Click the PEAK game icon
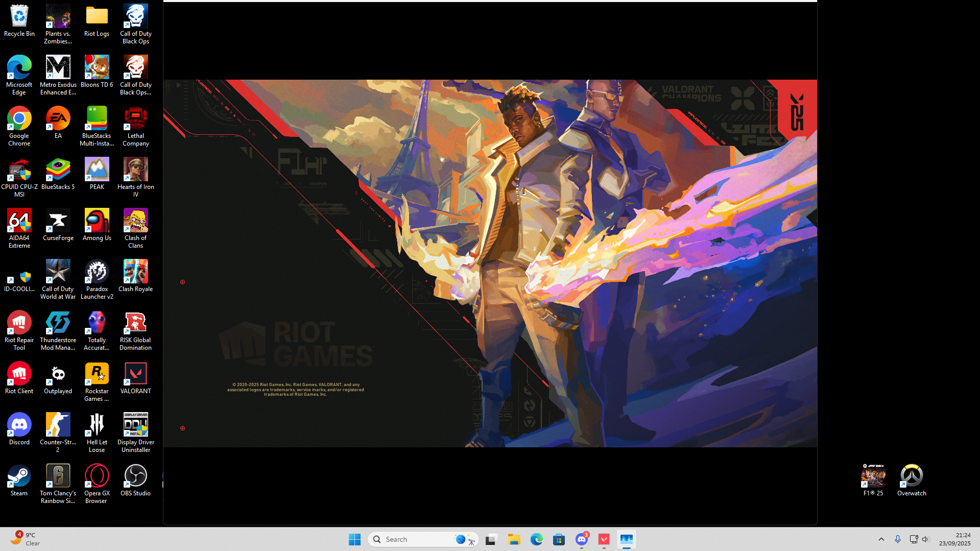 coord(97,174)
